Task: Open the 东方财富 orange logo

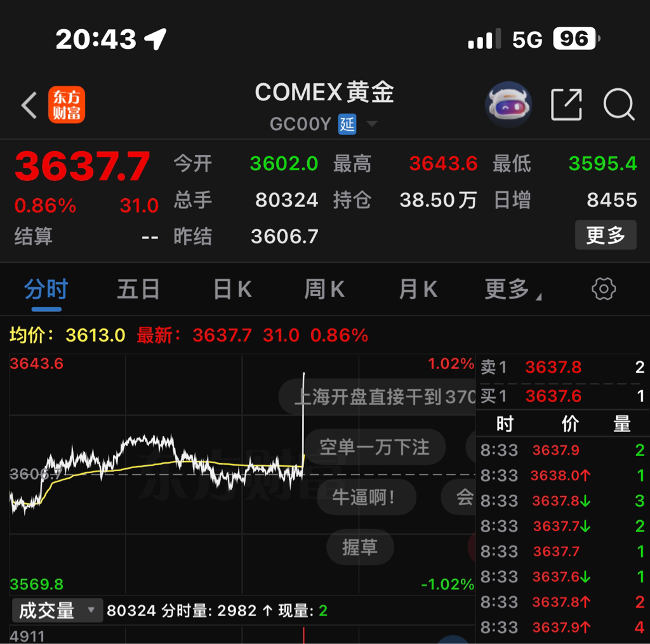Action: tap(66, 105)
